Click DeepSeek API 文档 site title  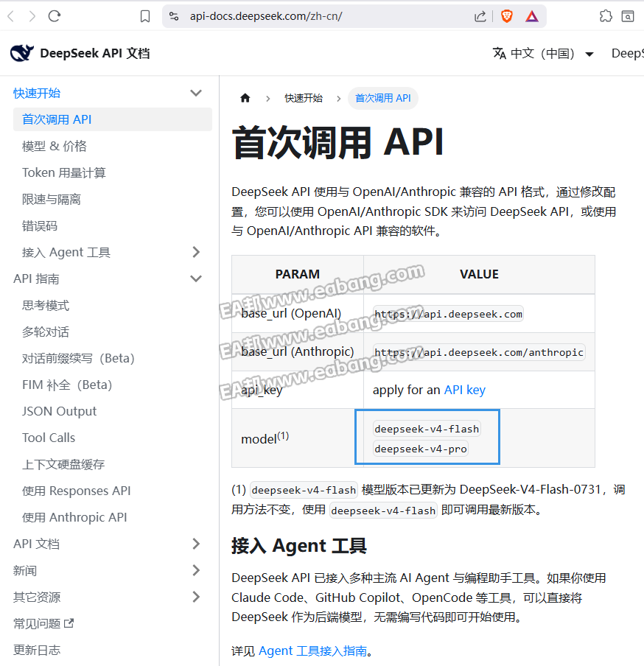point(95,54)
